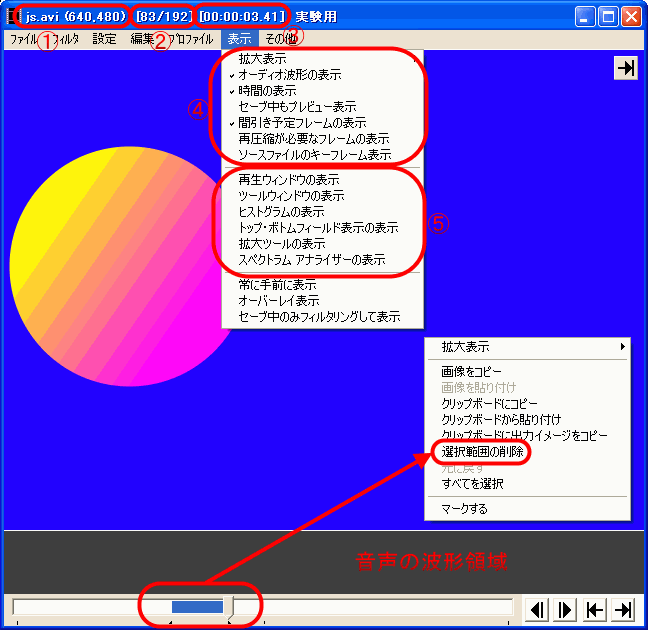Viewport: 648px width, 630px height.
Task: Toggle 間引き予定フレームの表示 option
Action: coord(301,123)
